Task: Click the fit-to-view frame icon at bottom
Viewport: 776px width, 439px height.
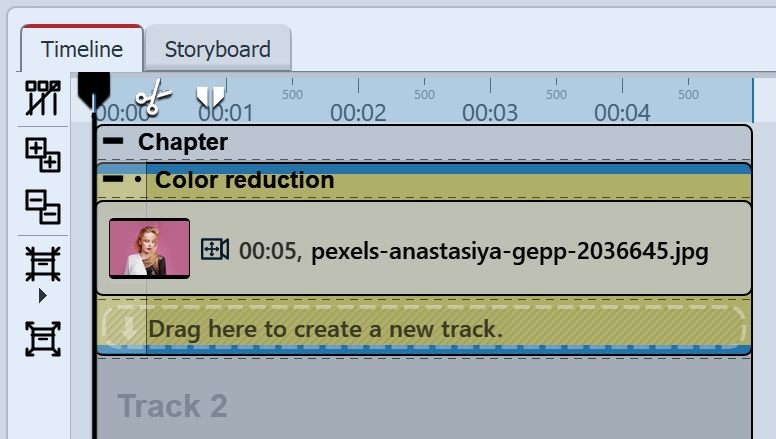Action: 43,339
